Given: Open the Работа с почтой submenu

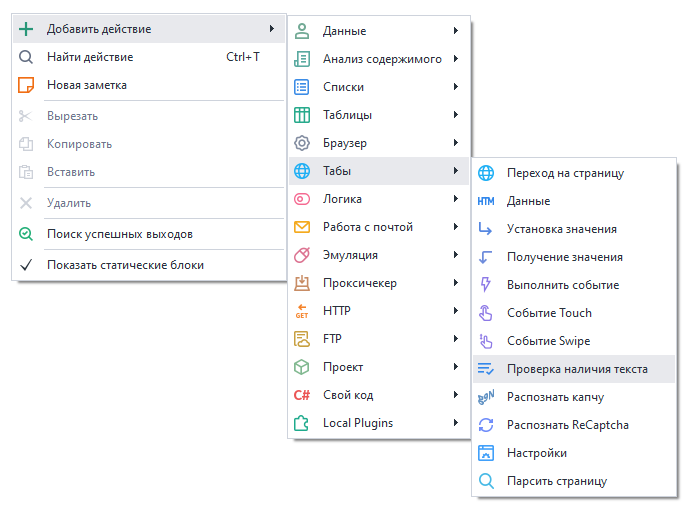Looking at the screenshot, I should [367, 227].
